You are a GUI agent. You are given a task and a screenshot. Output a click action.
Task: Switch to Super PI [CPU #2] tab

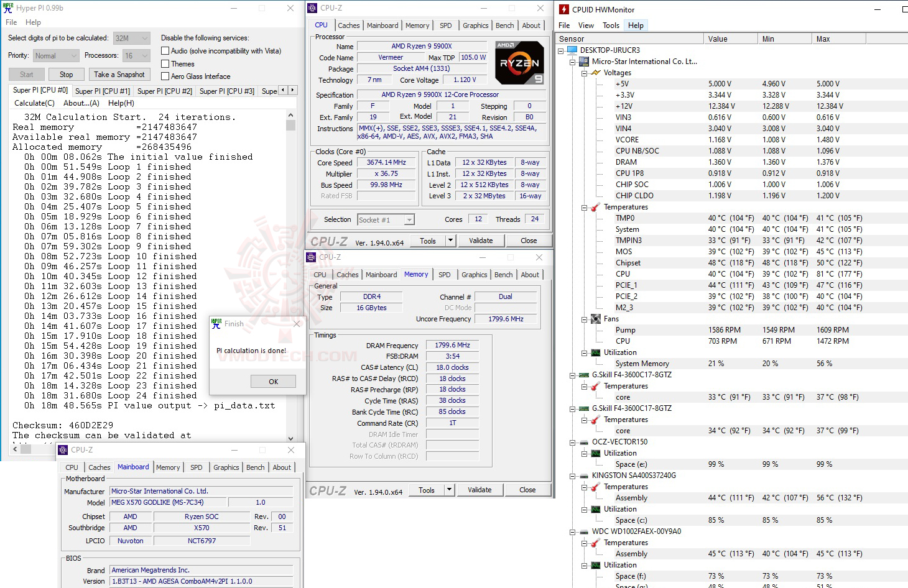[x=165, y=91]
